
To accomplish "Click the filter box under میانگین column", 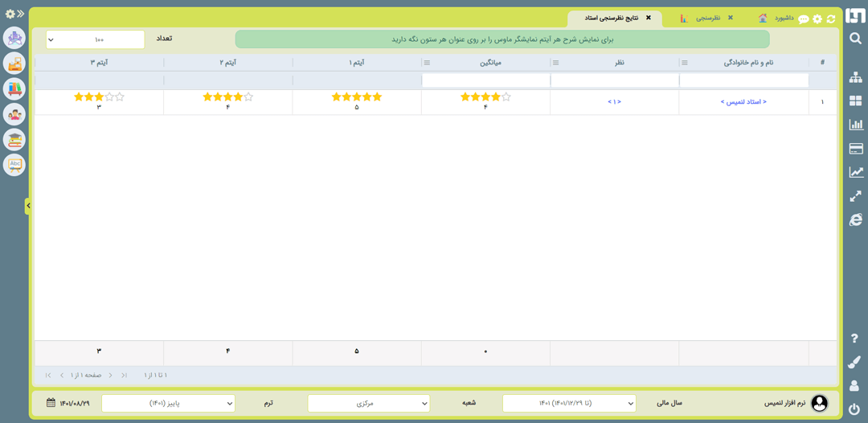I will coord(485,80).
